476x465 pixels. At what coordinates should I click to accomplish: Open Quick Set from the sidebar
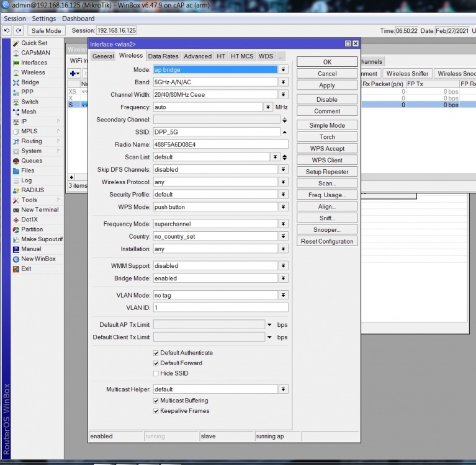[34, 43]
